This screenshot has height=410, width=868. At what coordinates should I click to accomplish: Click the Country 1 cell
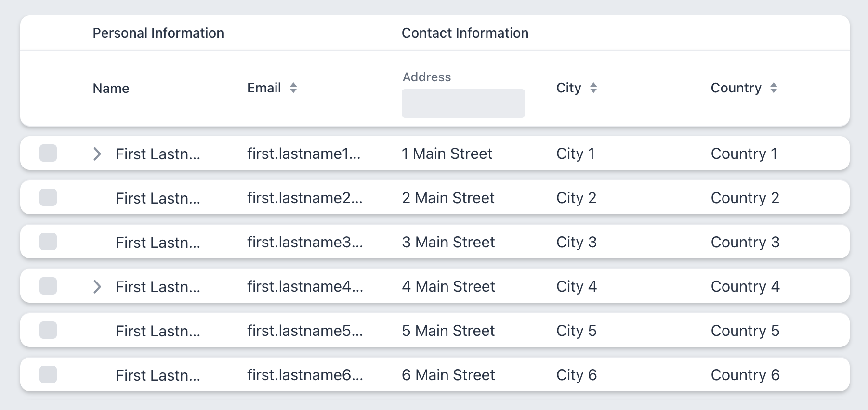pyautogui.click(x=744, y=154)
